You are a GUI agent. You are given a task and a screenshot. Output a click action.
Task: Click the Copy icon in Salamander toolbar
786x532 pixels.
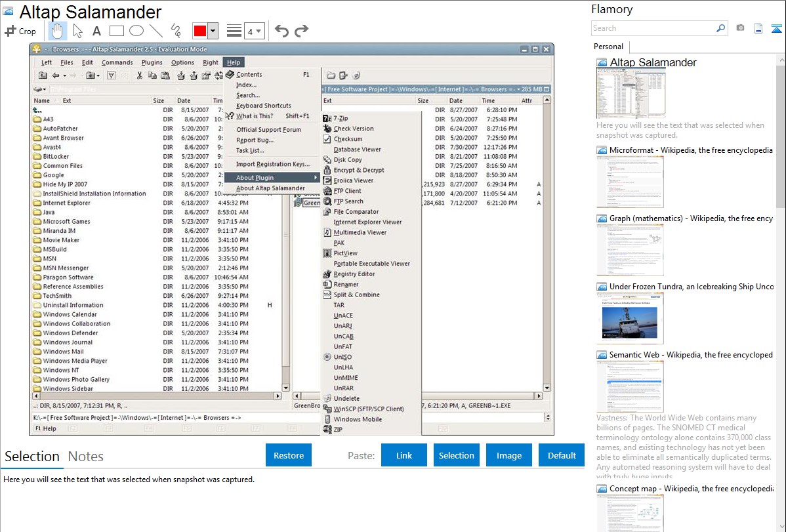(152, 75)
